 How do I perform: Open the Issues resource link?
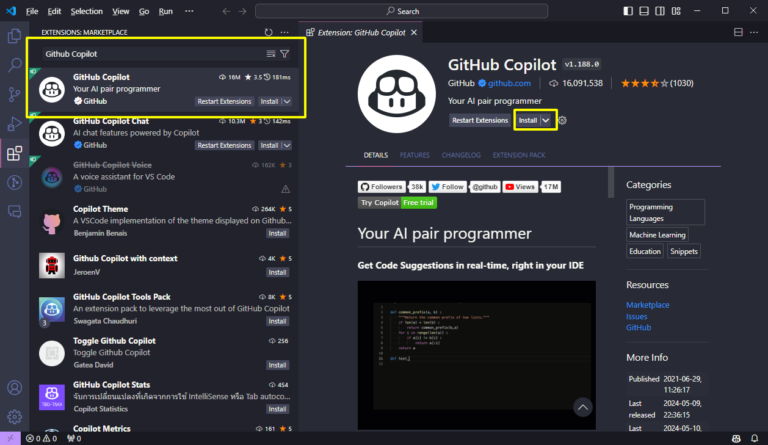tap(636, 316)
